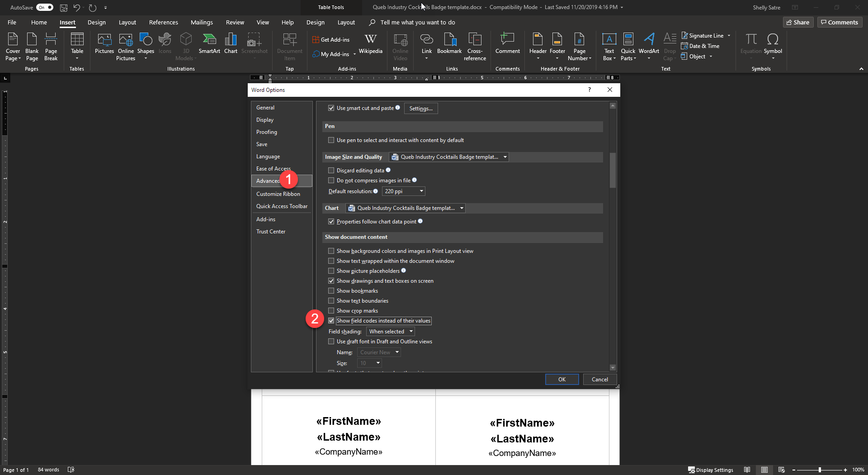Click the zoom slider in the status bar
The height and width of the screenshot is (475, 868).
(x=820, y=470)
